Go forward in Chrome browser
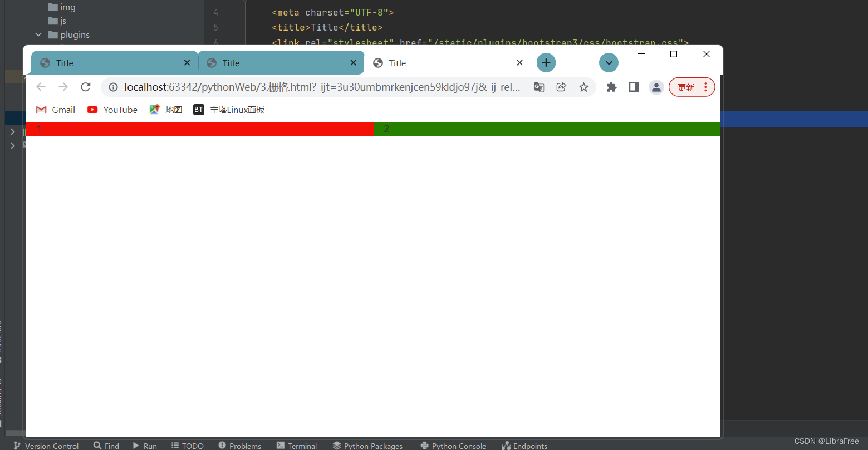Viewport: 868px width, 450px height. 63,87
